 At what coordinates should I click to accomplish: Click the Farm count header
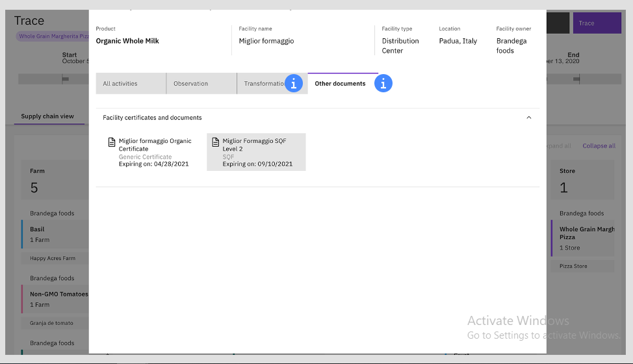tap(55, 179)
